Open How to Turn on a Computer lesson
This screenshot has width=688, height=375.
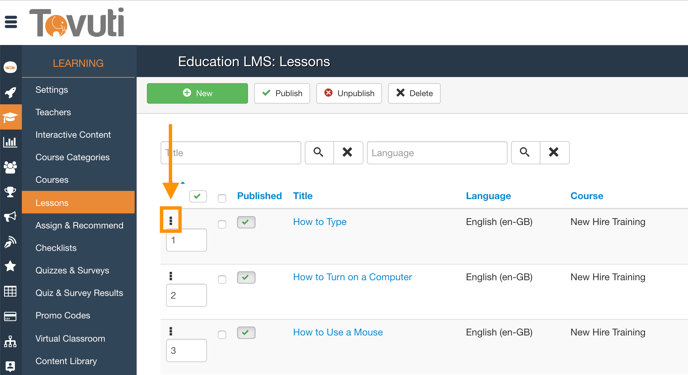(x=352, y=277)
